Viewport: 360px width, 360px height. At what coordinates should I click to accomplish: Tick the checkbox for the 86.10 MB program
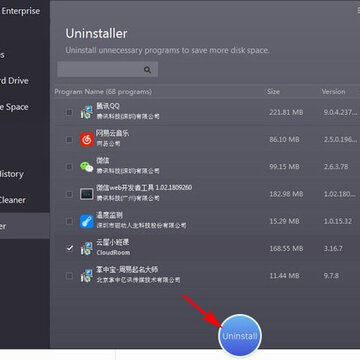(x=69, y=139)
